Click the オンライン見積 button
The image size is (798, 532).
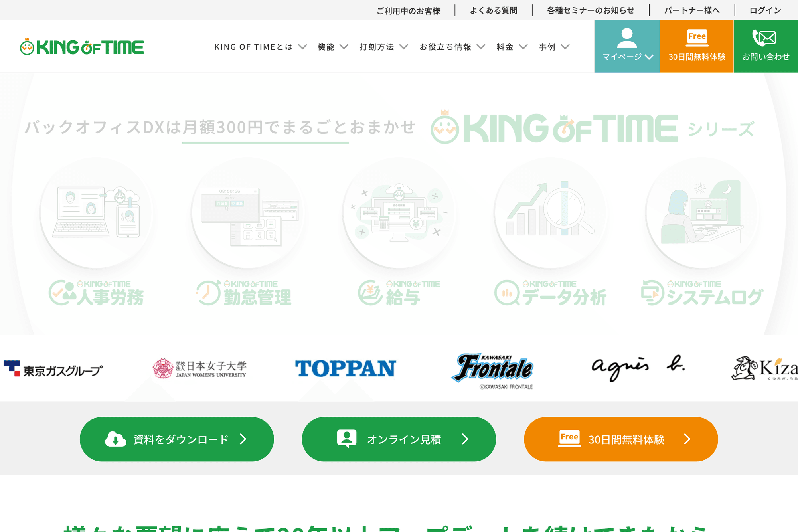point(399,439)
